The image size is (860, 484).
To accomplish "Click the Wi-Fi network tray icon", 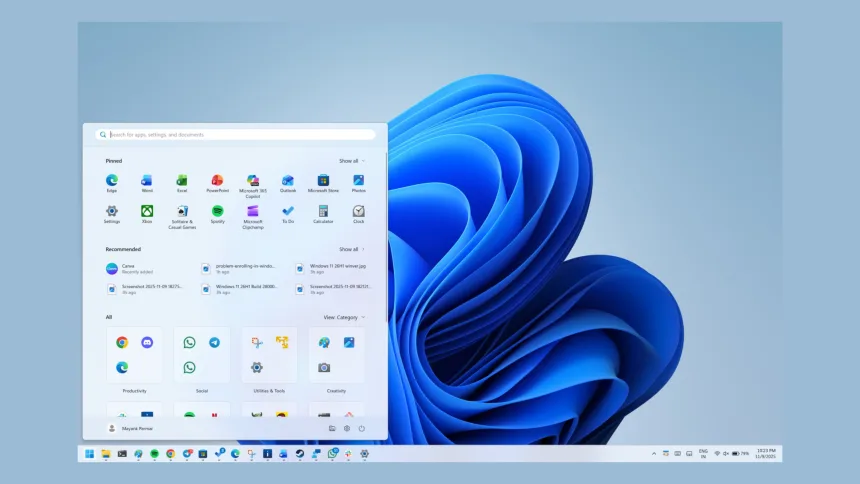I will [717, 454].
